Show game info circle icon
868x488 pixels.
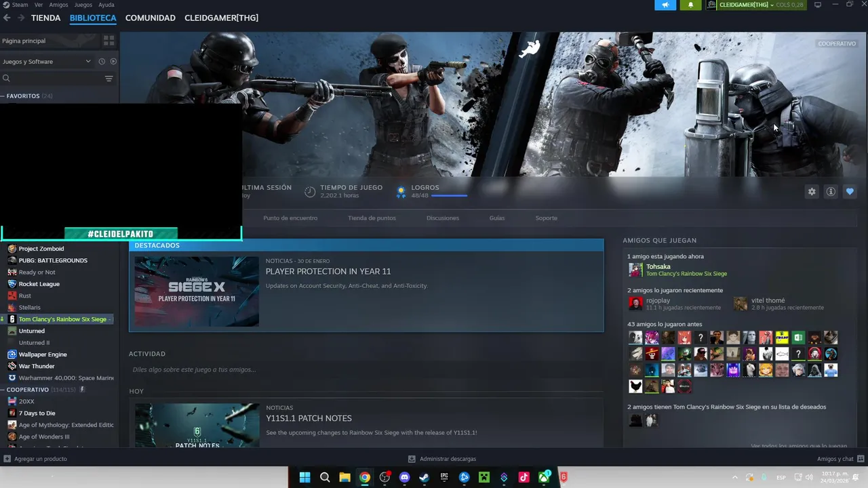tap(831, 192)
